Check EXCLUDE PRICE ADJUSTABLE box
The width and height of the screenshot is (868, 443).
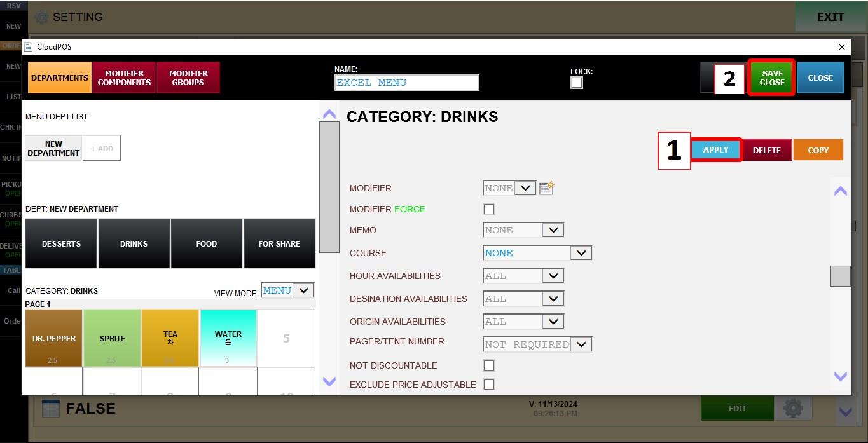pos(489,385)
